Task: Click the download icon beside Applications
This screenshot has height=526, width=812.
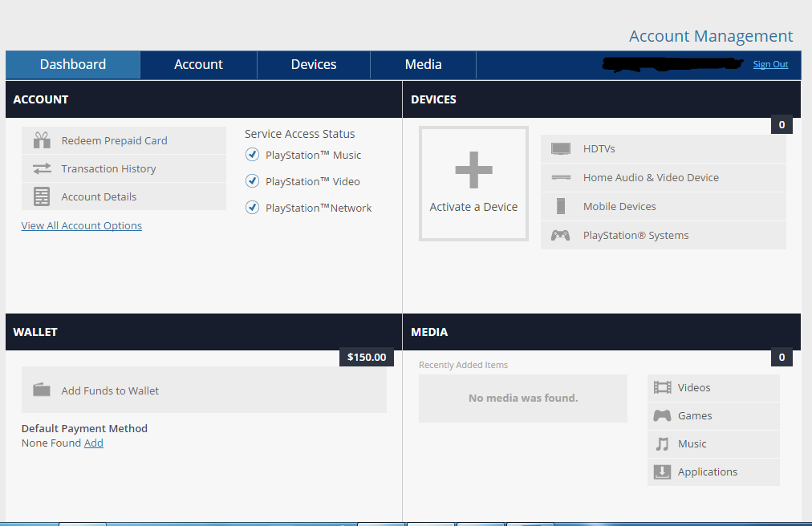Action: click(662, 472)
